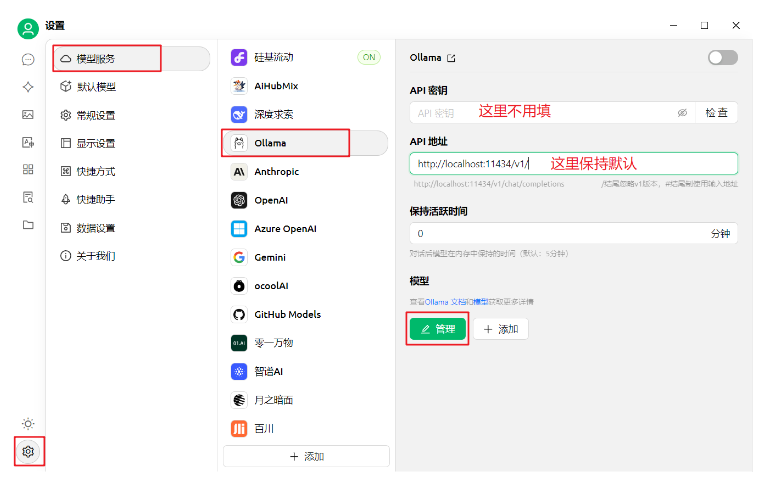Open the Ollama external website link icon

click(451, 58)
